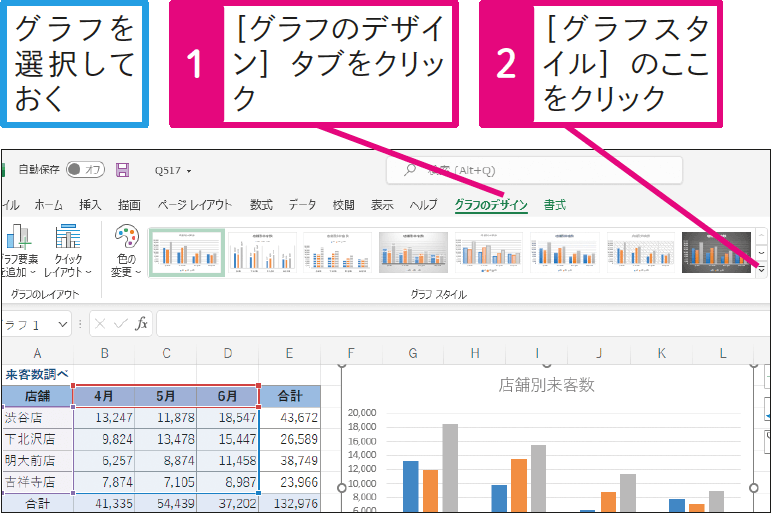Select column K header
The image size is (783, 513).
pyautogui.click(x=661, y=354)
